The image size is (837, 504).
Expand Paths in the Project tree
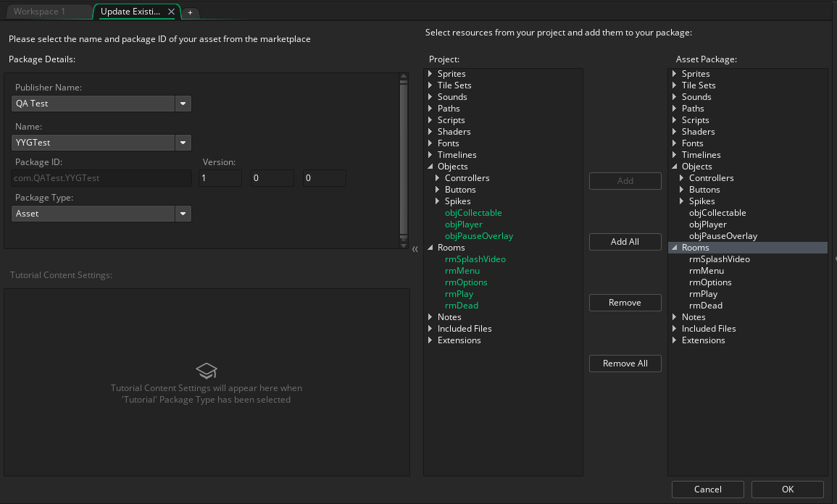click(430, 109)
